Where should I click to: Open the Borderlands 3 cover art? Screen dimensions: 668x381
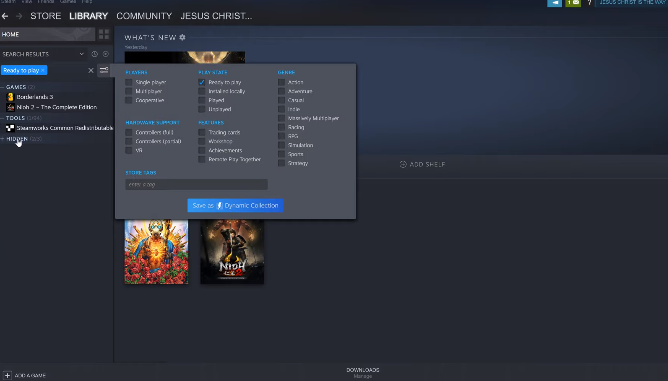coord(156,252)
